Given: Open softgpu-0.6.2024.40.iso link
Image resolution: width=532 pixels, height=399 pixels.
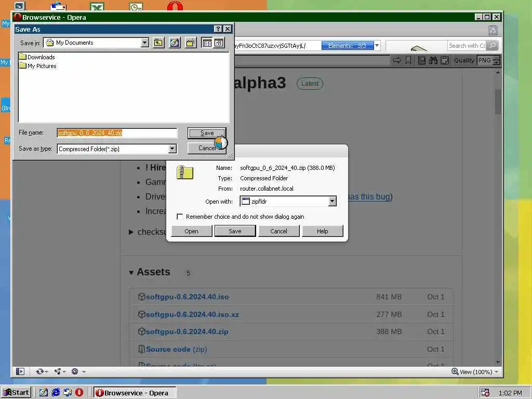Looking at the screenshot, I should coord(187,297).
